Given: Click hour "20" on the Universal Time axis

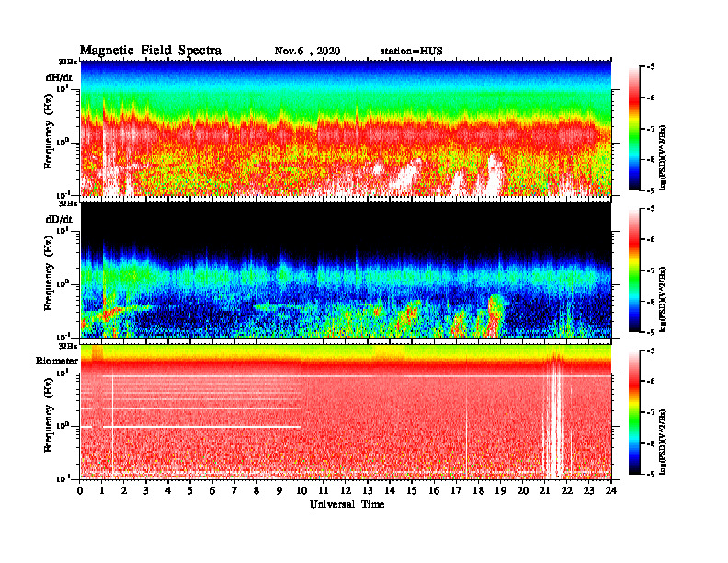Looking at the screenshot, I should click(x=522, y=491).
